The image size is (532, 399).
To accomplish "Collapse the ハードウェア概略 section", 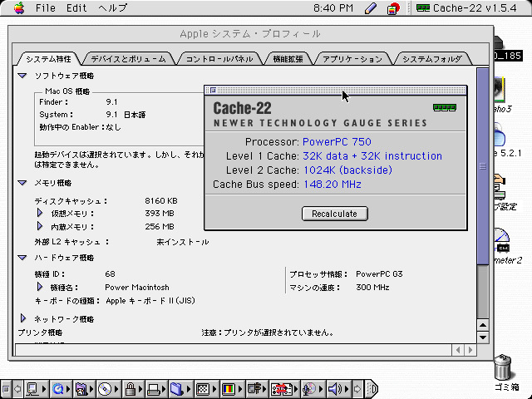I will click(x=23, y=258).
